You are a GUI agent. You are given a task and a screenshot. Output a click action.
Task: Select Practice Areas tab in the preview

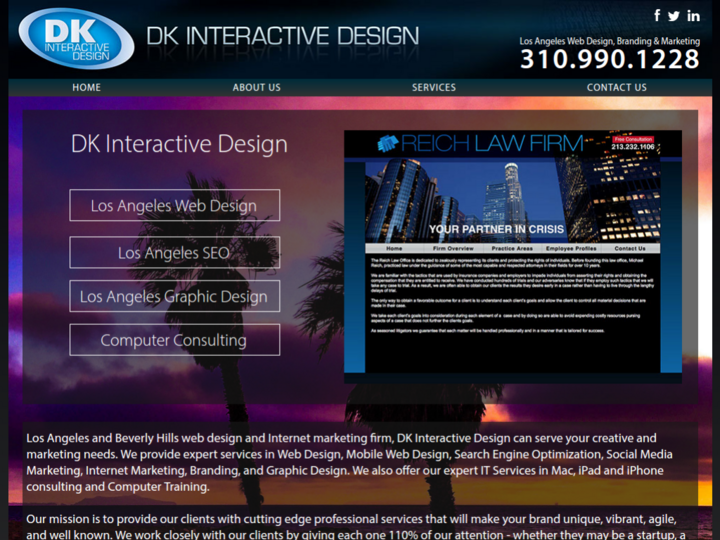512,248
